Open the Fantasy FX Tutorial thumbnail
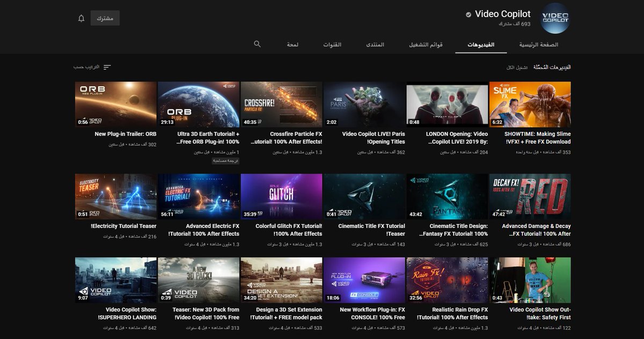 tap(448, 196)
